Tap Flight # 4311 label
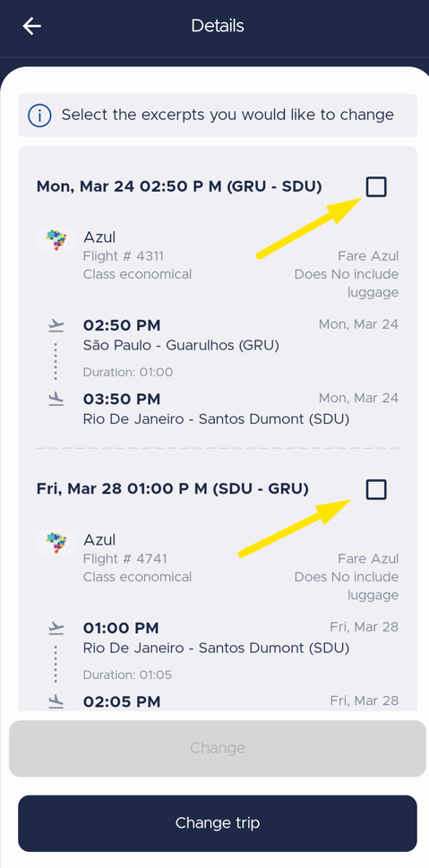The height and width of the screenshot is (868, 429). coord(124,256)
